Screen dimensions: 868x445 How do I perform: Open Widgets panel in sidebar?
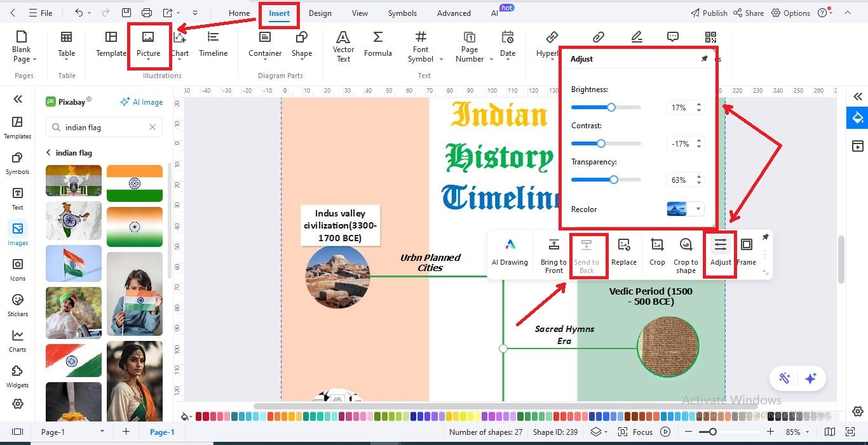tap(18, 376)
